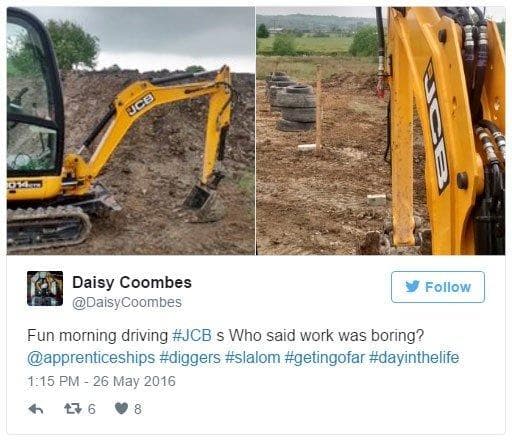The image size is (512, 442).
Task: Open the Daisy Coombes display name
Action: coord(132,283)
